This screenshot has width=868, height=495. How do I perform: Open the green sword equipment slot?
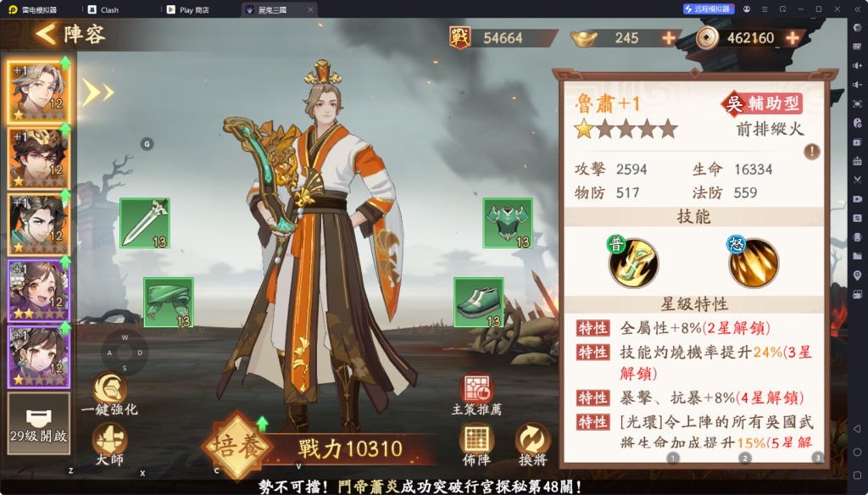[x=144, y=223]
